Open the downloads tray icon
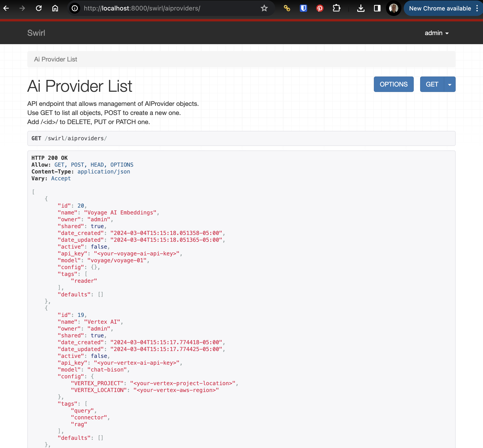Viewport: 483px width, 448px height. tap(361, 8)
